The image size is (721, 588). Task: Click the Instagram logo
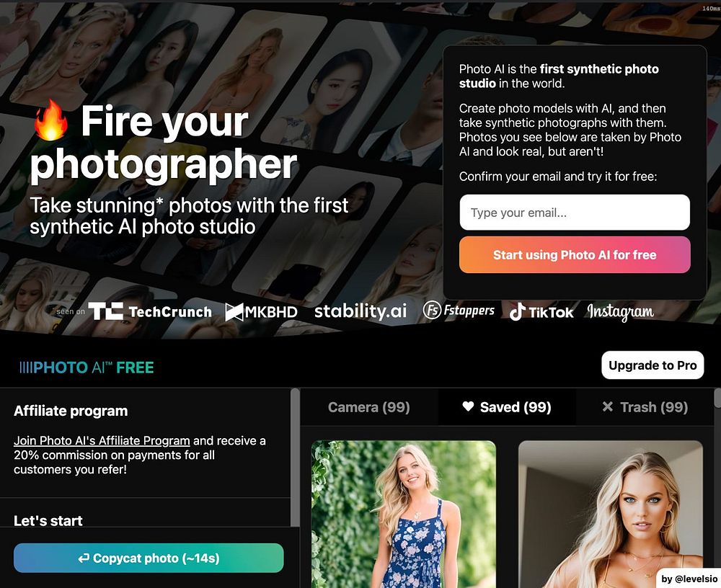(620, 312)
